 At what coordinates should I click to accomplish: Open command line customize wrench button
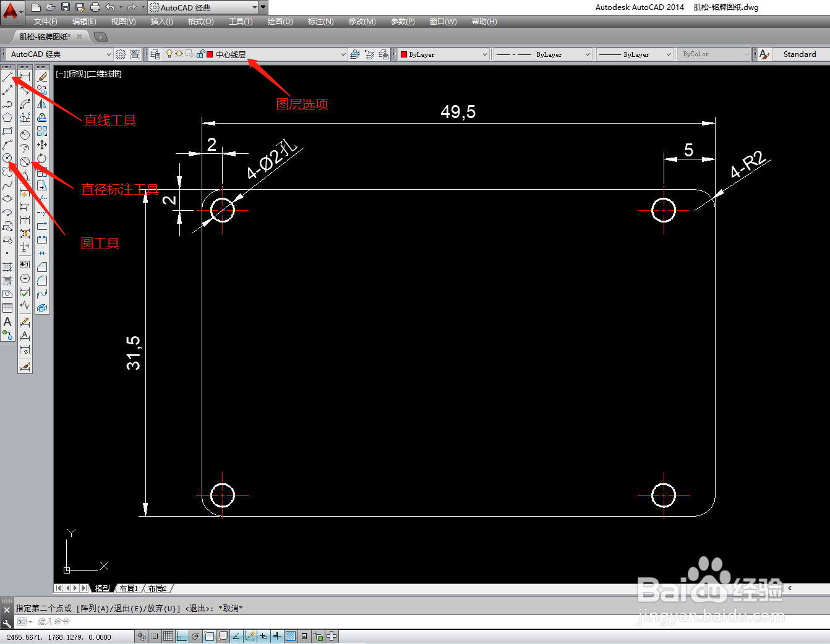[7, 623]
